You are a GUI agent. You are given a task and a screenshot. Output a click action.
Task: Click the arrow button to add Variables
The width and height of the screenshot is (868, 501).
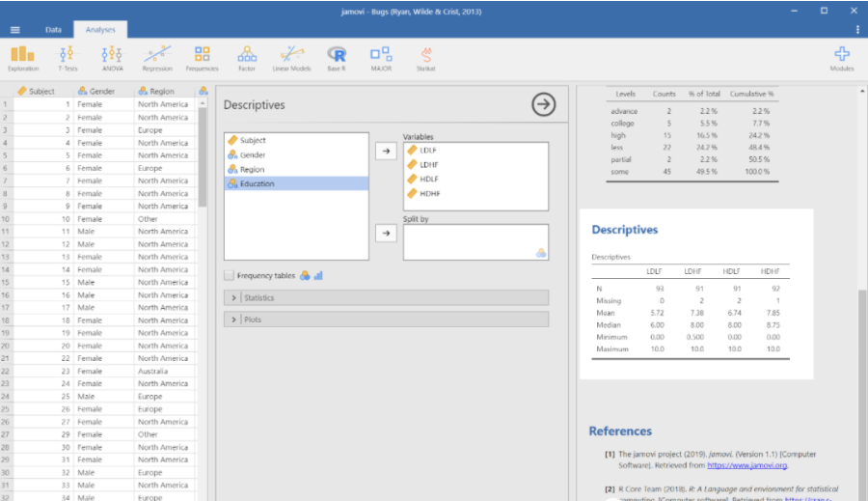click(x=385, y=152)
